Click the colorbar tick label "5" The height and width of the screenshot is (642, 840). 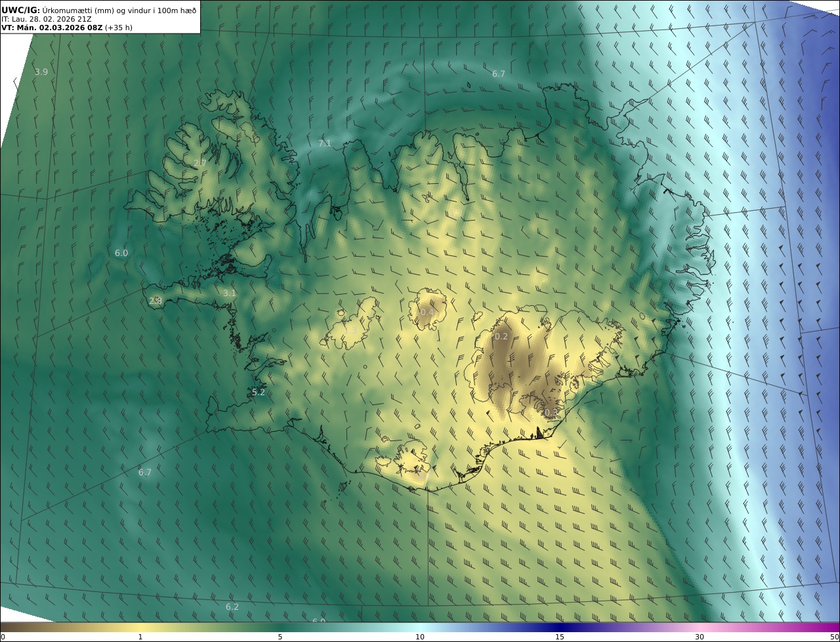[x=280, y=637]
